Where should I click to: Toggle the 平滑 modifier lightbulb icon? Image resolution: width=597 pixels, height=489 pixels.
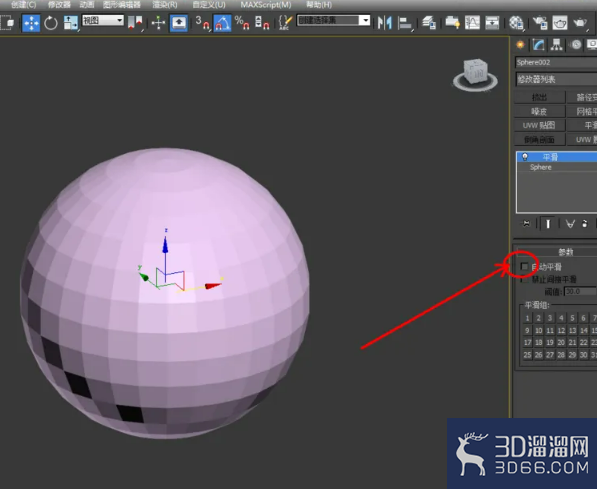coord(525,157)
